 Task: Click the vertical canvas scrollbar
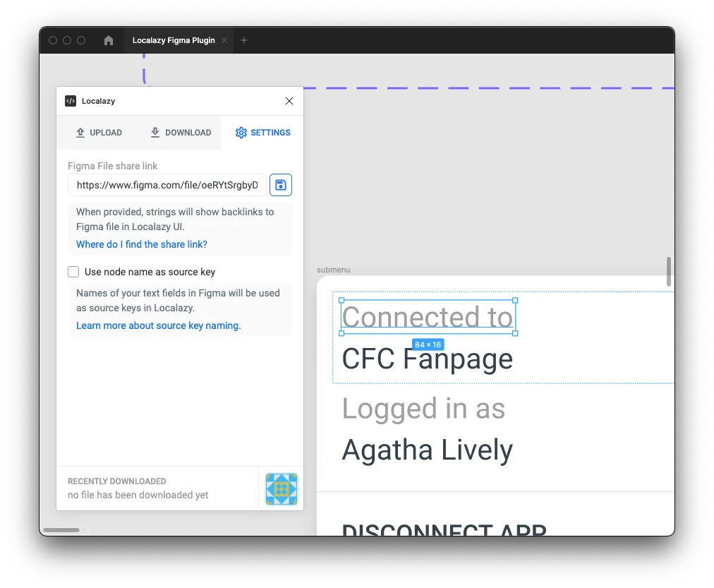coord(669,271)
